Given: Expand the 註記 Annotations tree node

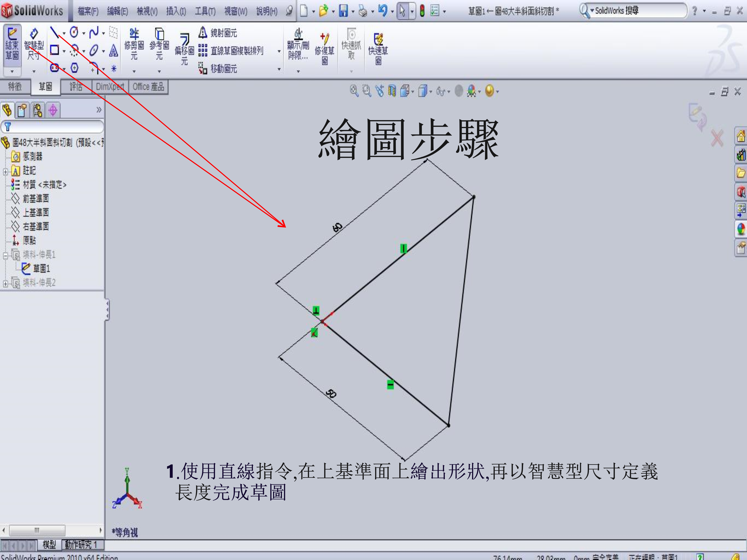Looking at the screenshot, I should click(x=5, y=171).
